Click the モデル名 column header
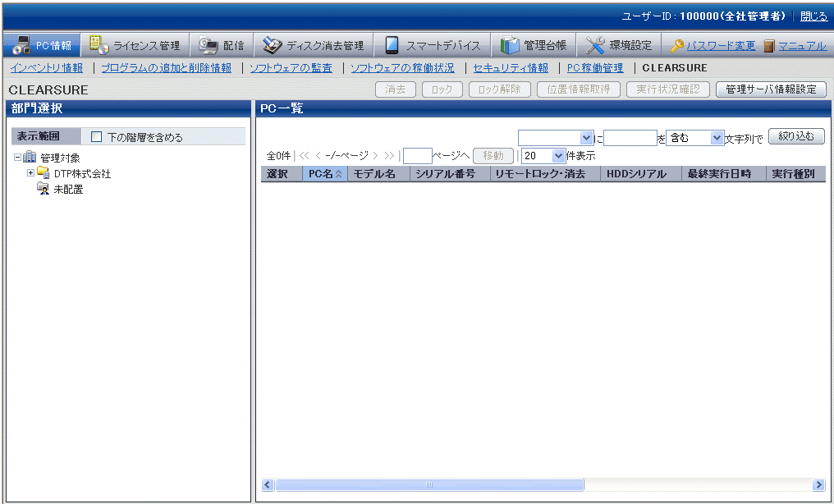The image size is (834, 504). pyautogui.click(x=378, y=174)
